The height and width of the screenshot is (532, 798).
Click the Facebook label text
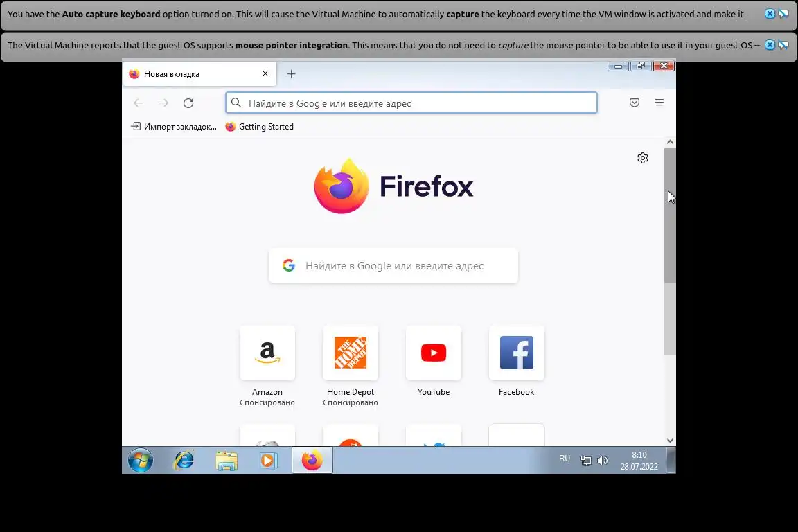tap(517, 392)
